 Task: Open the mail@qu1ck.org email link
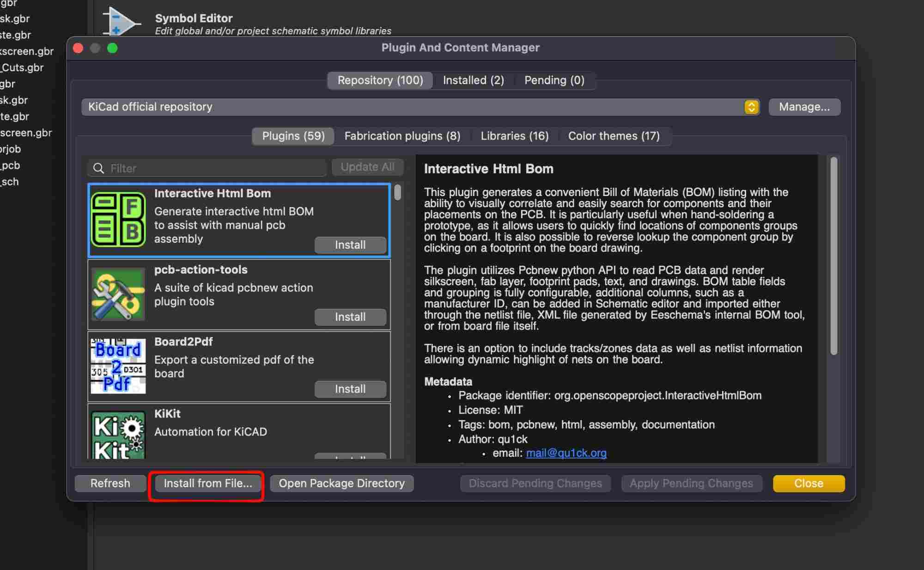(x=566, y=453)
